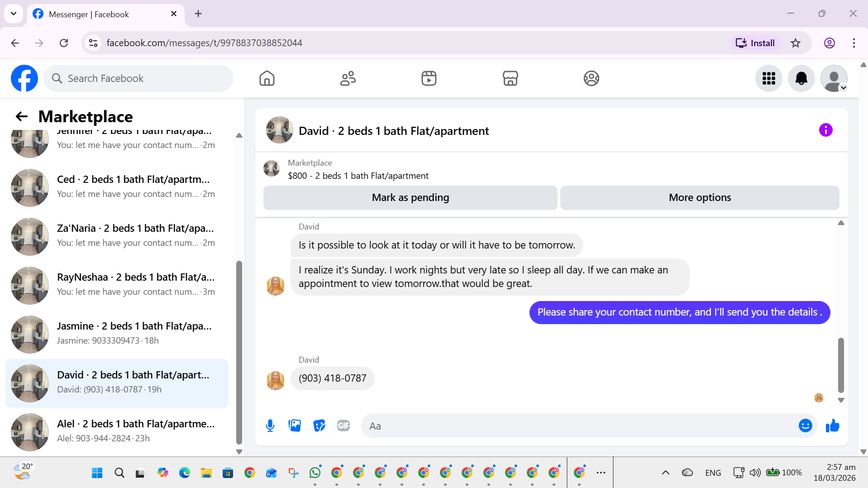Image resolution: width=868 pixels, height=488 pixels.
Task: Send a thumbs-up like
Action: coord(833,426)
